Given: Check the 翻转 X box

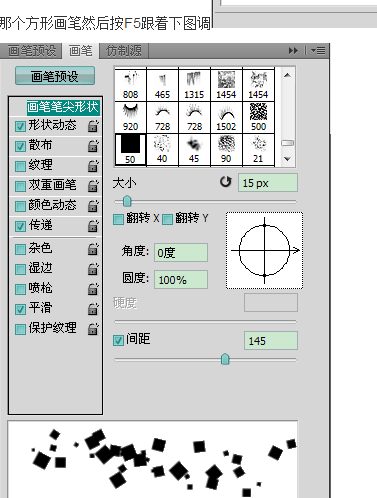Looking at the screenshot, I should tap(118, 220).
